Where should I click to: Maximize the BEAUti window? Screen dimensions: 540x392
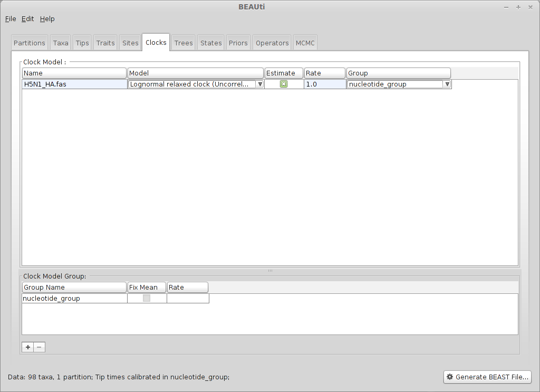518,7
